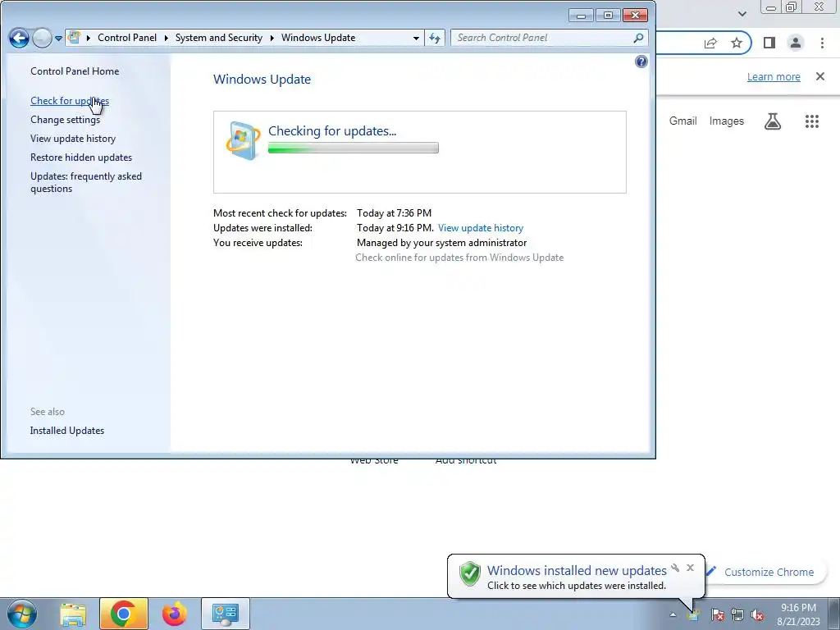
Task: Open Google apps grid icon
Action: click(x=811, y=121)
